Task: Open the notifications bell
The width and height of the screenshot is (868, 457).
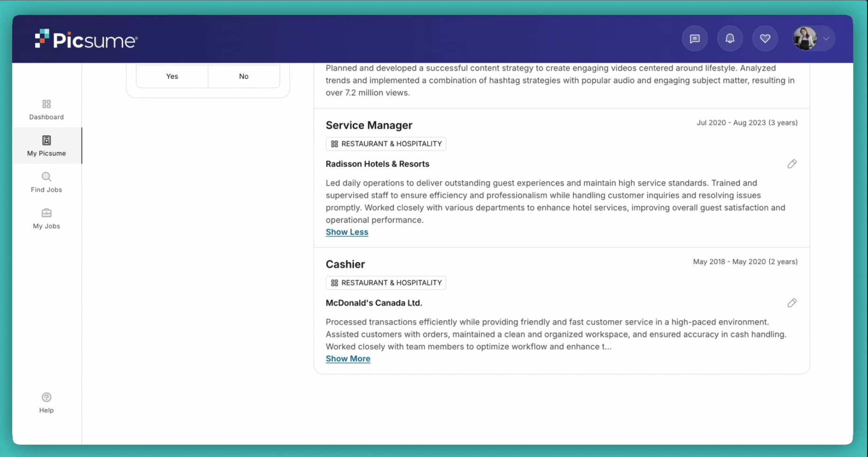Action: [x=730, y=39]
